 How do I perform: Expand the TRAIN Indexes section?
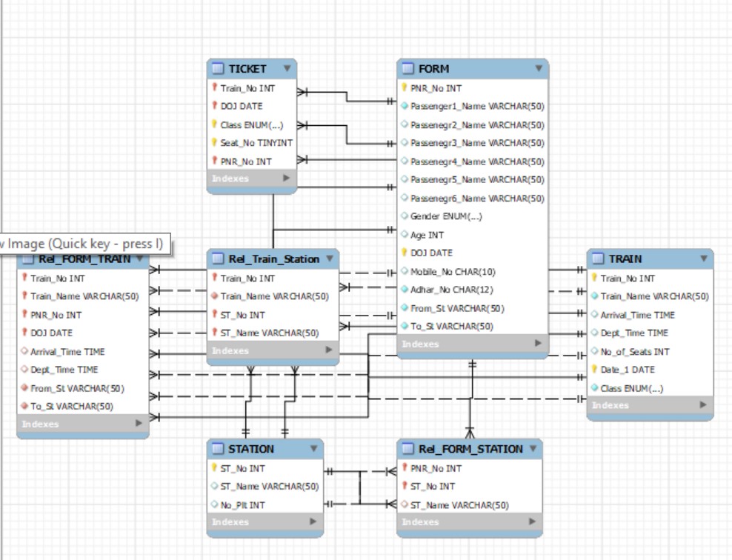point(702,405)
